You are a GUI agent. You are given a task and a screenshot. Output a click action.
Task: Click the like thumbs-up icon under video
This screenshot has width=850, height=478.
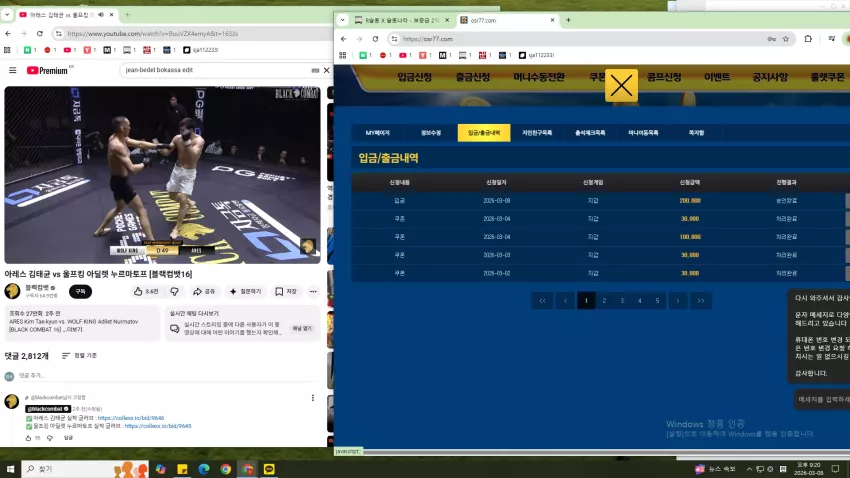point(138,292)
